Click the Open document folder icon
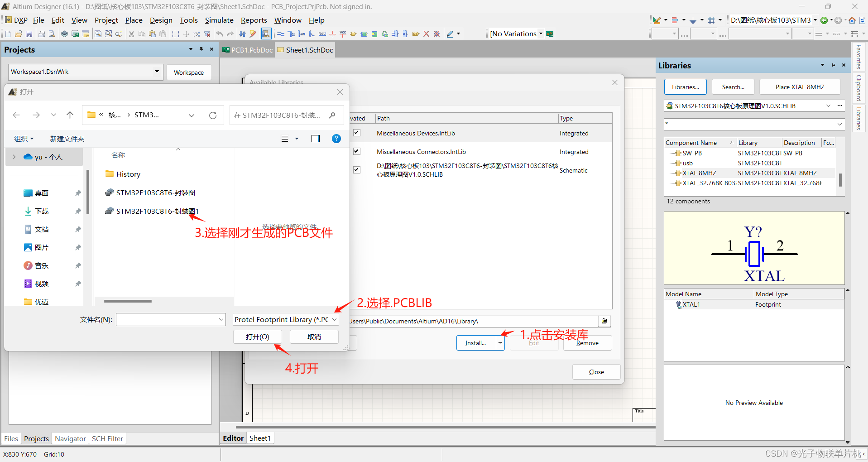This screenshot has width=868, height=462. tap(18, 34)
